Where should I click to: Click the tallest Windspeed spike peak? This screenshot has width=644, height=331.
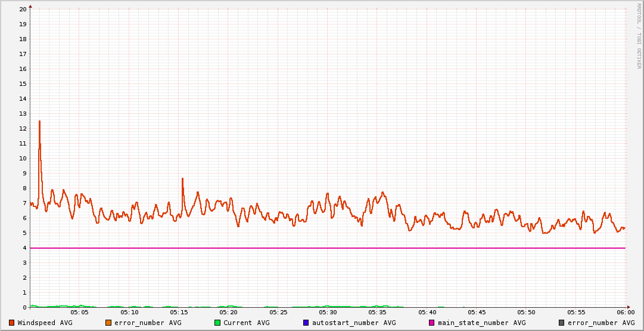(x=39, y=121)
